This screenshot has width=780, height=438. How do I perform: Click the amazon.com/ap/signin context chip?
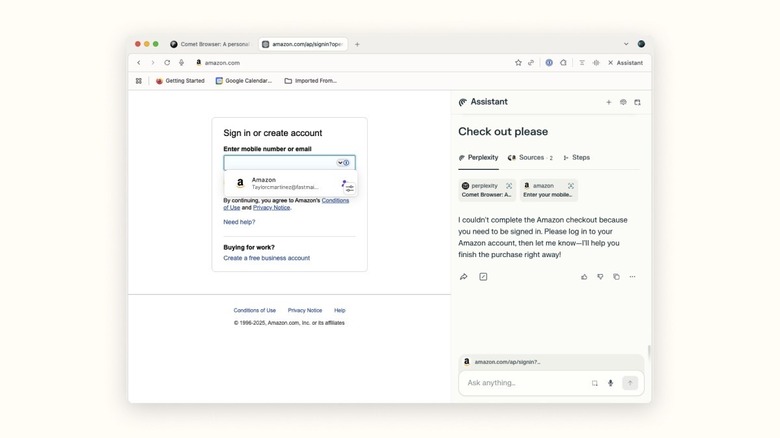[x=551, y=362]
